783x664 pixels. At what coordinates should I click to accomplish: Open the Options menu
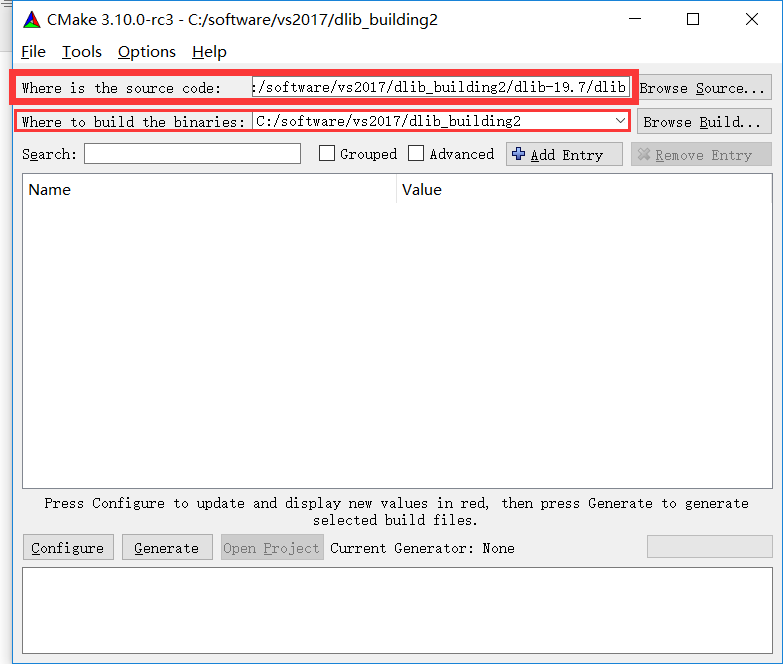click(x=146, y=52)
